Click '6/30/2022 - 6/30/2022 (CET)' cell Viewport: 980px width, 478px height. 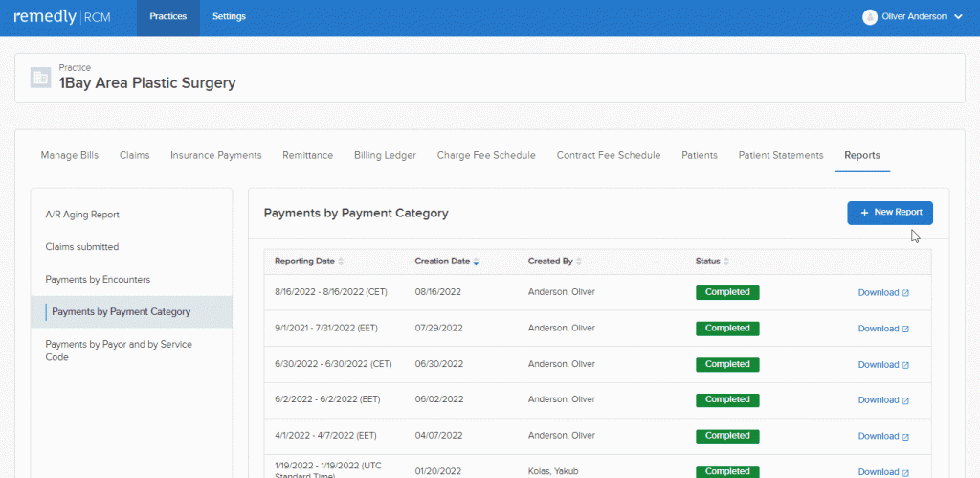tap(333, 364)
